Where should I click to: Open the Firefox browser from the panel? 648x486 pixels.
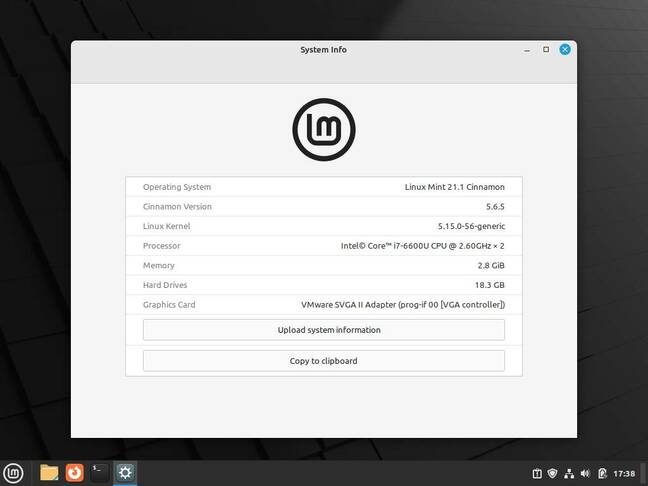74,473
